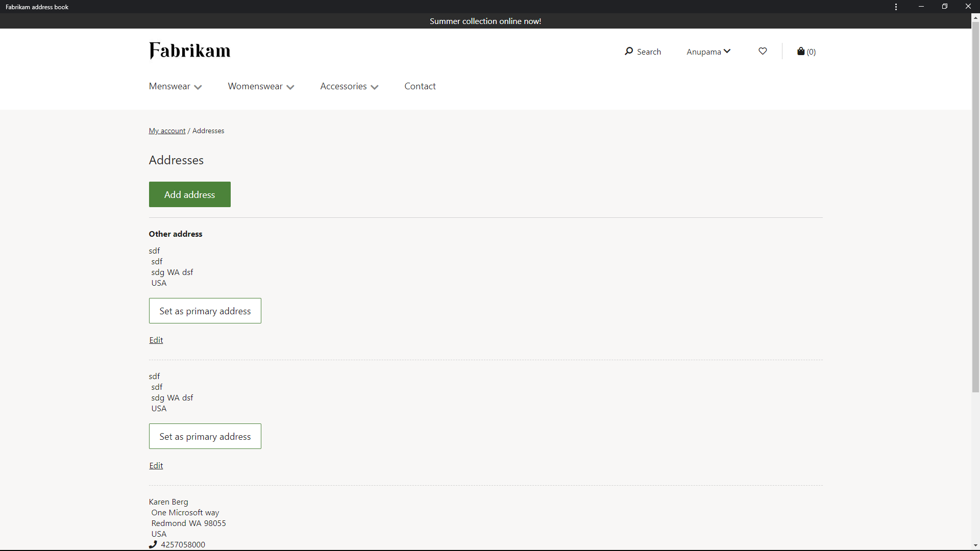The image size is (980, 551).
Task: Click the My account breadcrumb link
Action: click(167, 131)
